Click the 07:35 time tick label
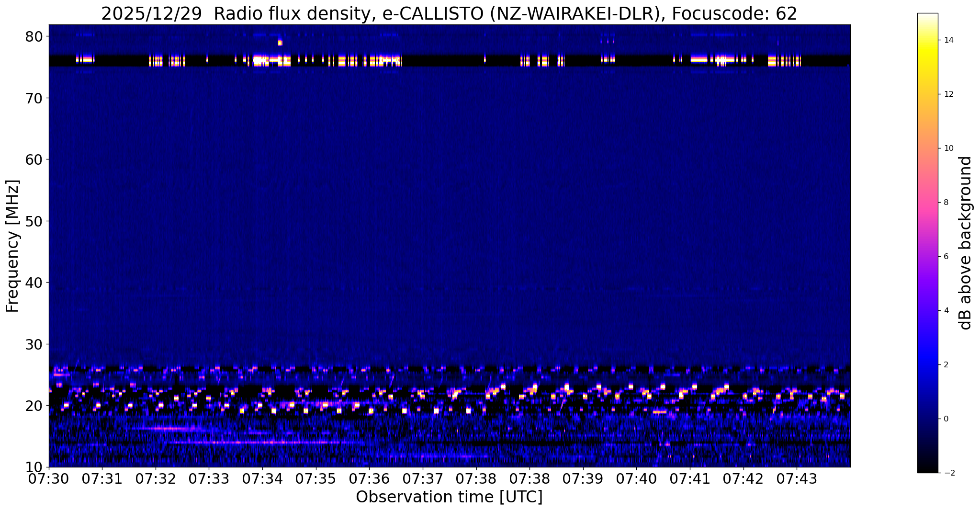This screenshot has width=980, height=511. click(315, 479)
